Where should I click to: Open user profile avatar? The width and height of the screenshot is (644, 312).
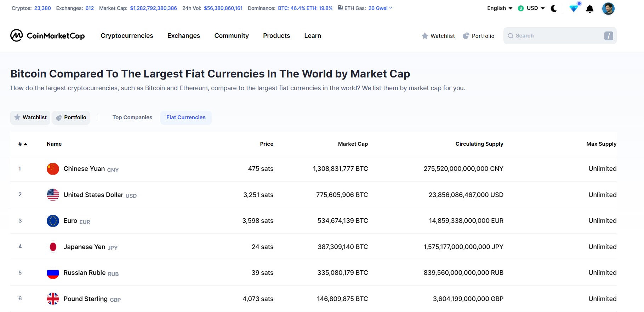[x=608, y=8]
